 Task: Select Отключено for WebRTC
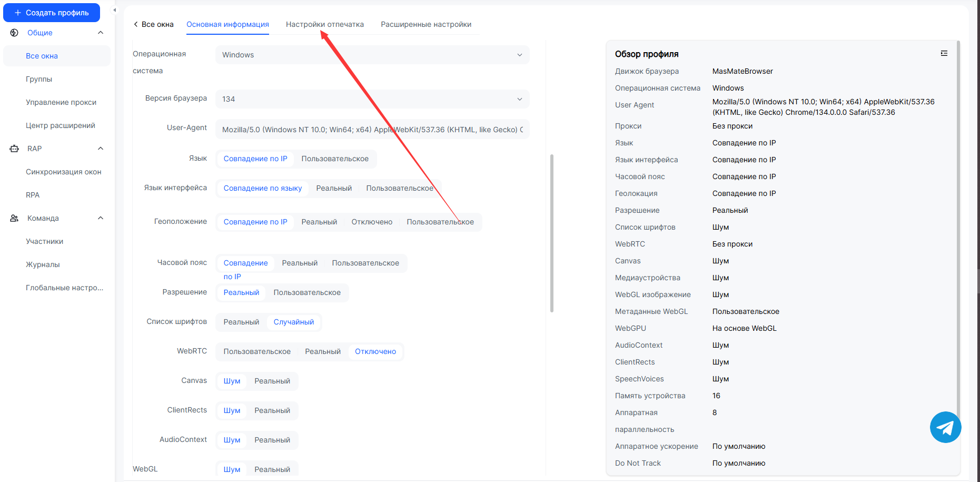coord(375,351)
